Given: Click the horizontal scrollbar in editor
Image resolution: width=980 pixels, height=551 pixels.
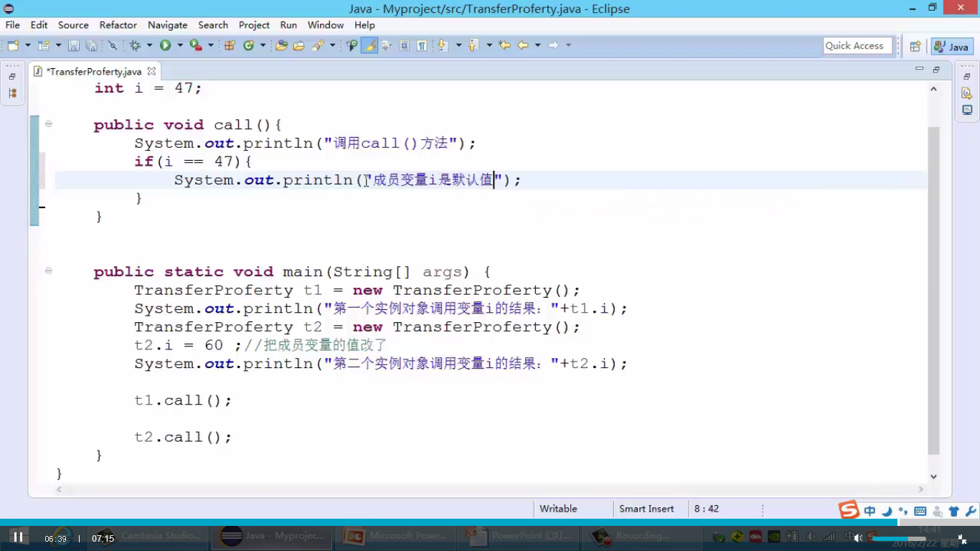Looking at the screenshot, I should pos(489,489).
